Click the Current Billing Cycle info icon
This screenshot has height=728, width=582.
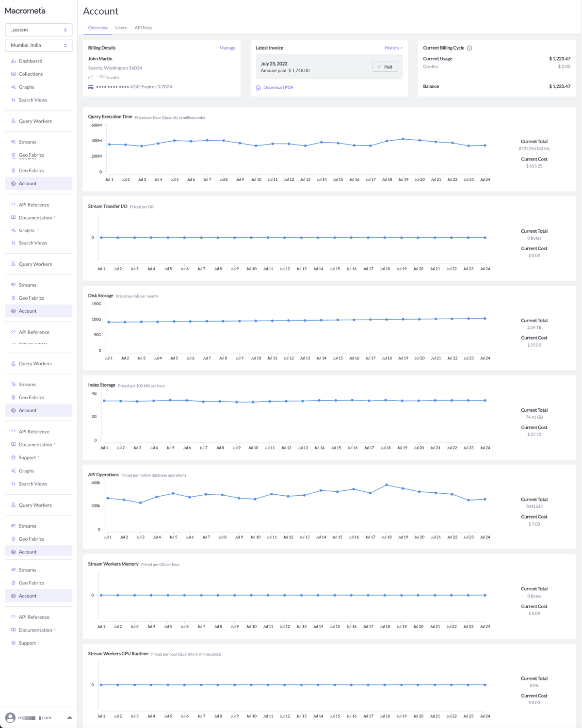[x=469, y=48]
